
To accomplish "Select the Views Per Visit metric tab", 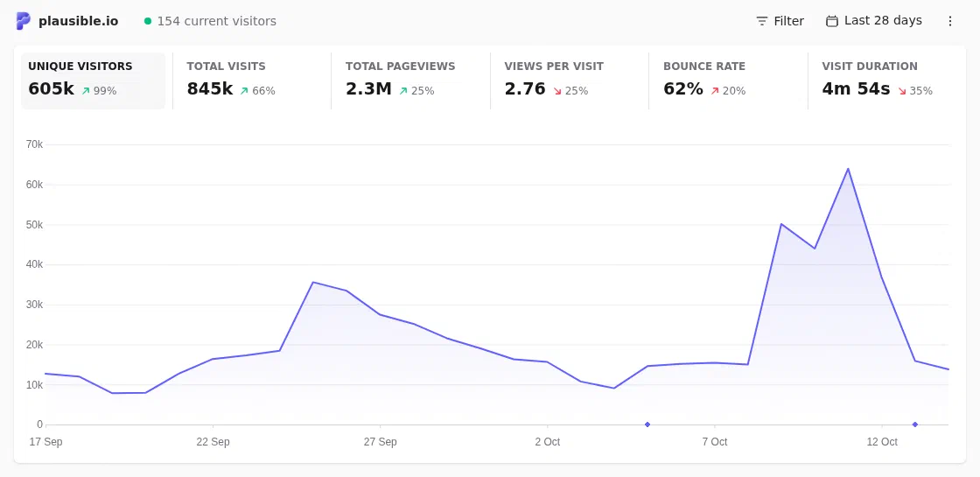I will 570,81.
